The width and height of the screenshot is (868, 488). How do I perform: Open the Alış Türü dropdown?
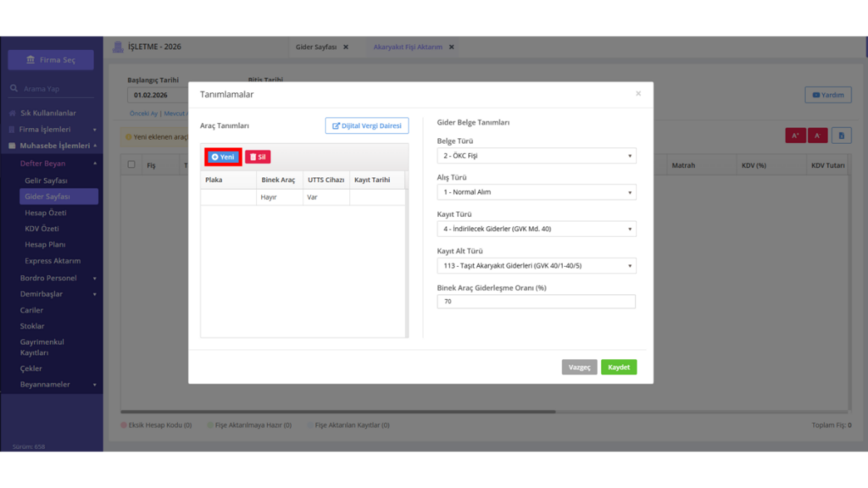click(537, 192)
